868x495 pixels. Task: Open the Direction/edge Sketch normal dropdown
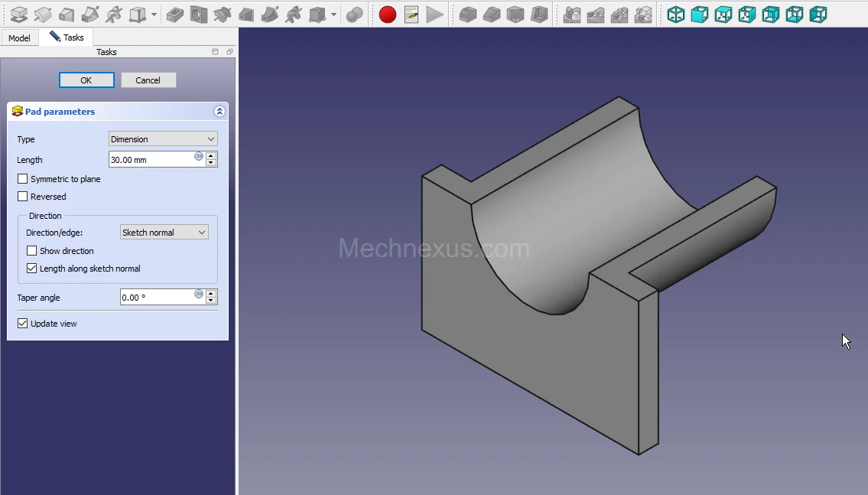pyautogui.click(x=164, y=233)
